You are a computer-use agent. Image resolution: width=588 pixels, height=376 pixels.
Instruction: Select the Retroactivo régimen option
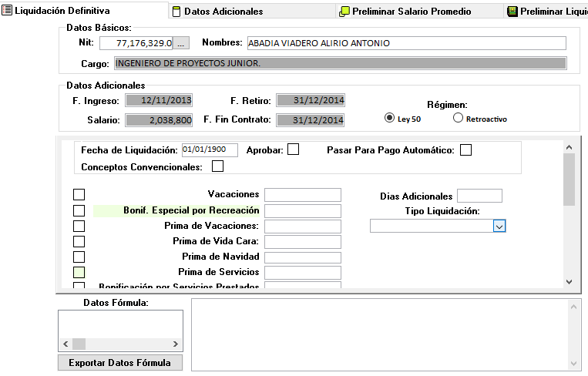(x=458, y=119)
